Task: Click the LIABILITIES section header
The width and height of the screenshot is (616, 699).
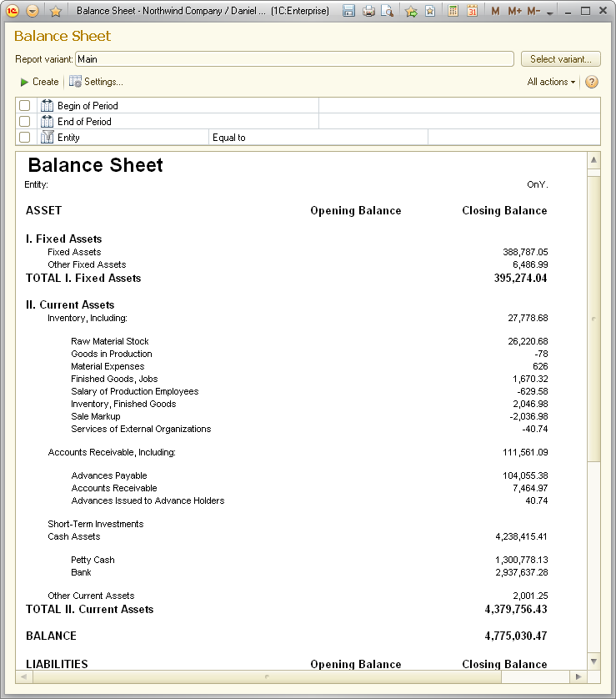Action: pos(57,664)
